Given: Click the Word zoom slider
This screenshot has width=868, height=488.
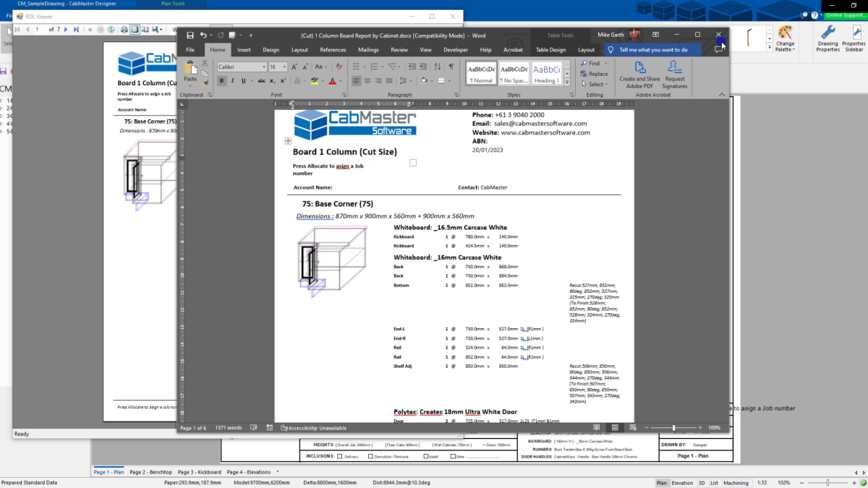Looking at the screenshot, I should pyautogui.click(x=673, y=428).
